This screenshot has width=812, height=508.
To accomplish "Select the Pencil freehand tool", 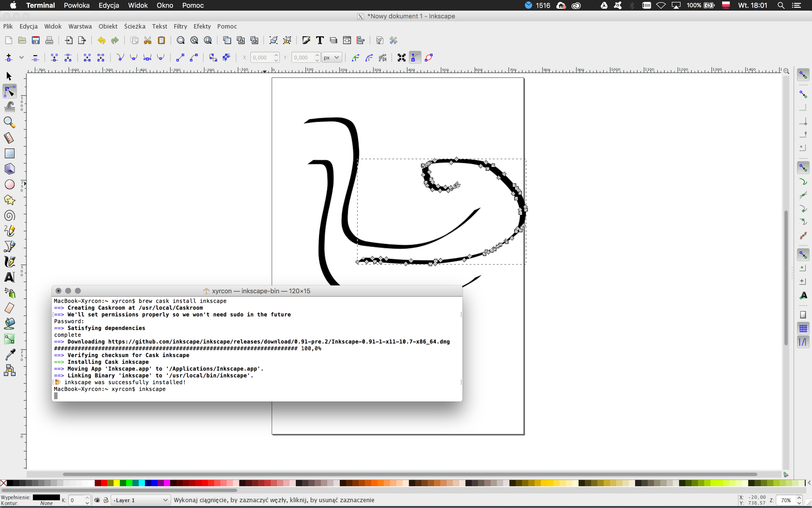I will pos(10,231).
